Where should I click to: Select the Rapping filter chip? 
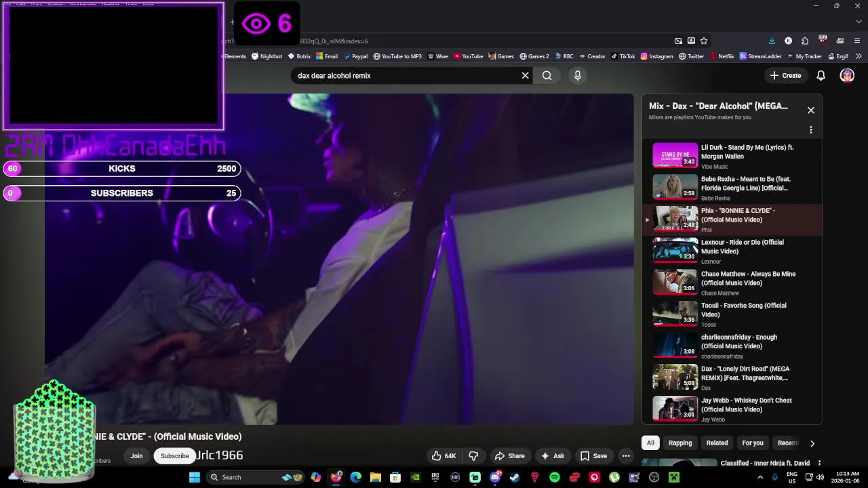[x=680, y=443]
